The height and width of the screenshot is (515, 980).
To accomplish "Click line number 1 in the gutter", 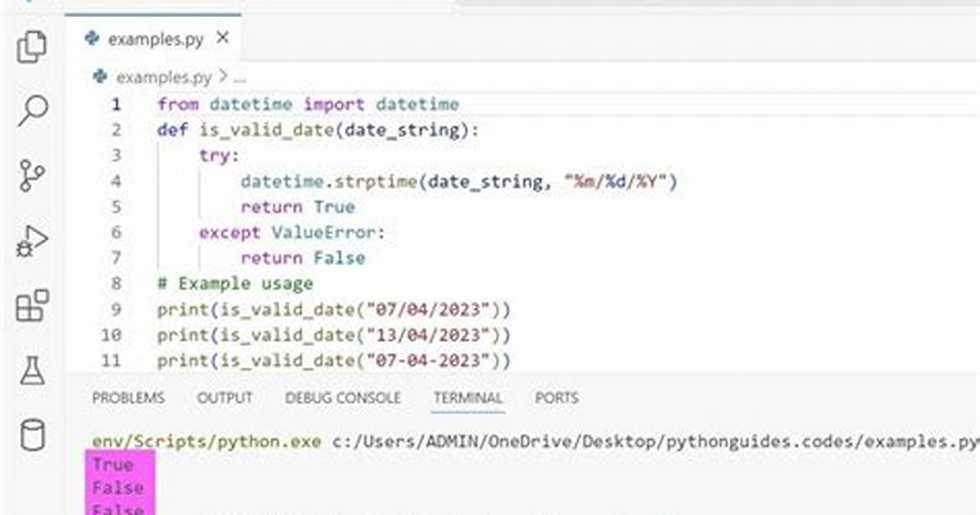I will click(x=116, y=104).
